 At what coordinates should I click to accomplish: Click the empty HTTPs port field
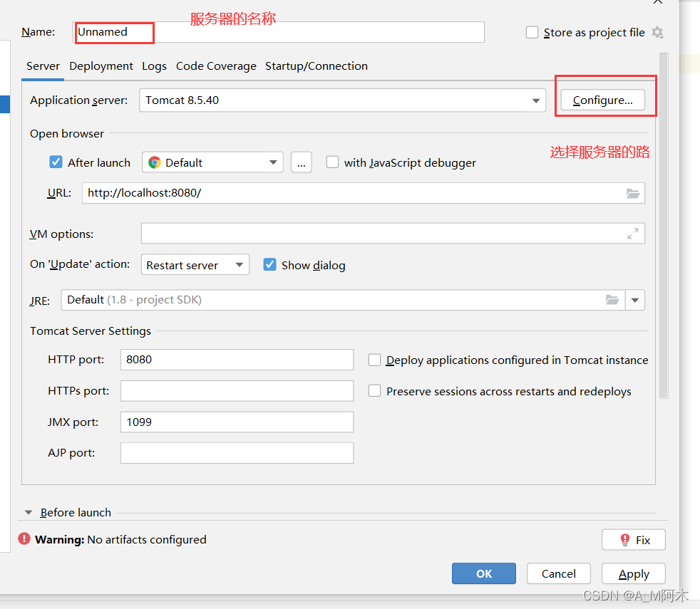(237, 391)
